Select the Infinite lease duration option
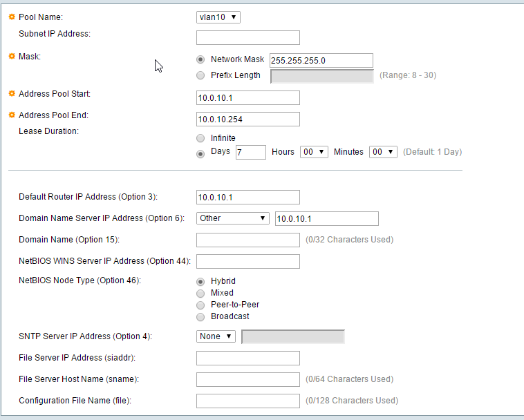The image size is (524, 420). tap(200, 138)
